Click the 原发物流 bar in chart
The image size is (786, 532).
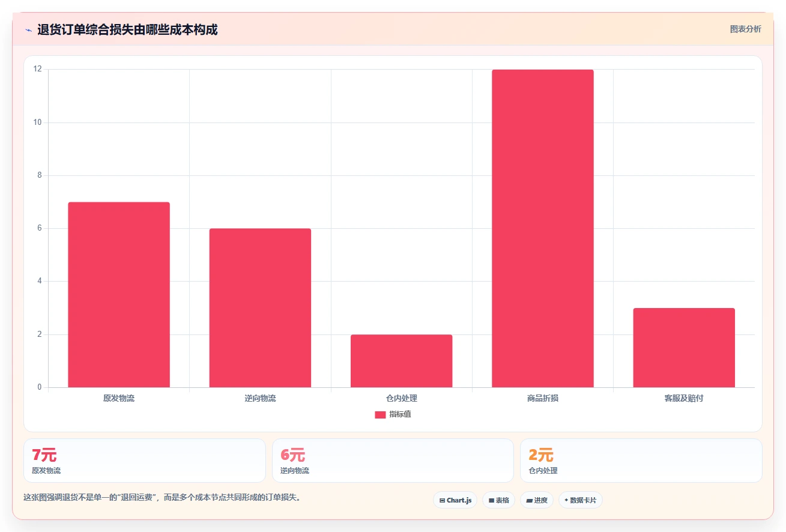click(119, 295)
